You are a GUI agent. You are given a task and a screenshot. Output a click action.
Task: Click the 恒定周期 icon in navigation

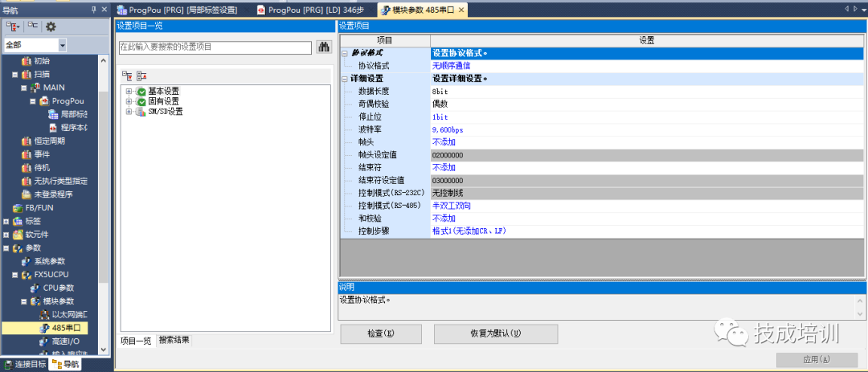tap(26, 141)
